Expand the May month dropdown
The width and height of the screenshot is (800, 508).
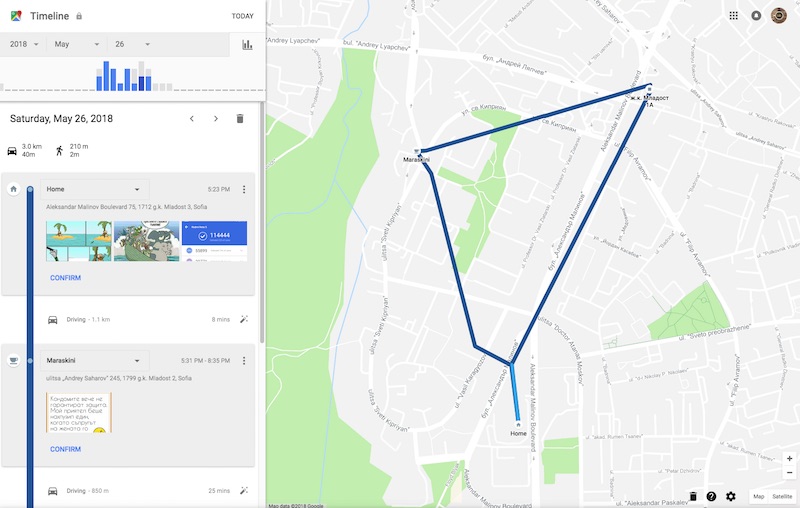[x=77, y=44]
